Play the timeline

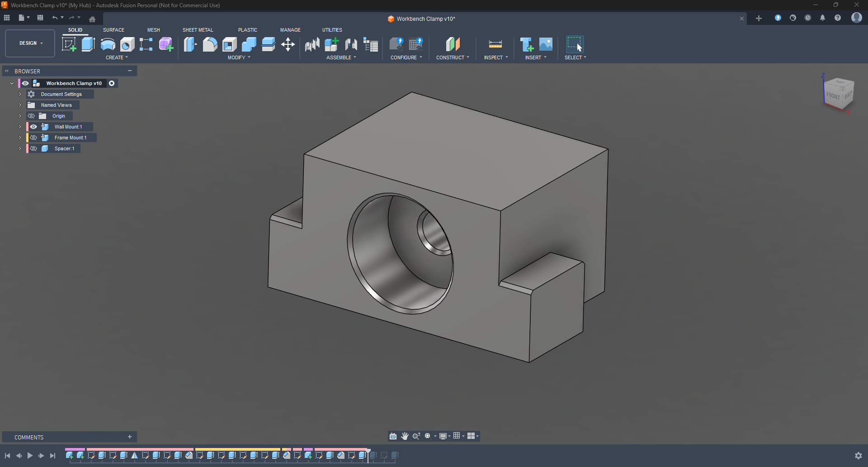coord(30,456)
